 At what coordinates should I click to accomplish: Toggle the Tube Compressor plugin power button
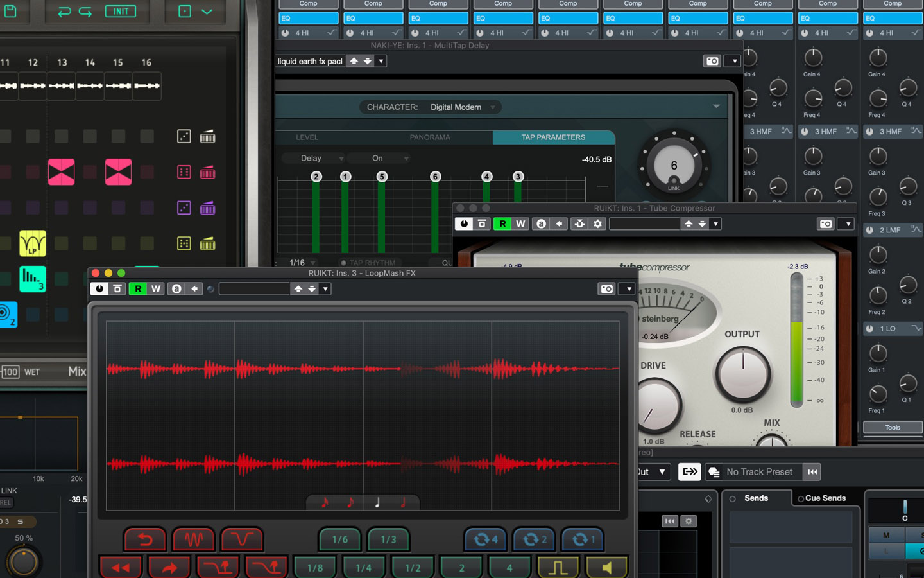pos(464,223)
